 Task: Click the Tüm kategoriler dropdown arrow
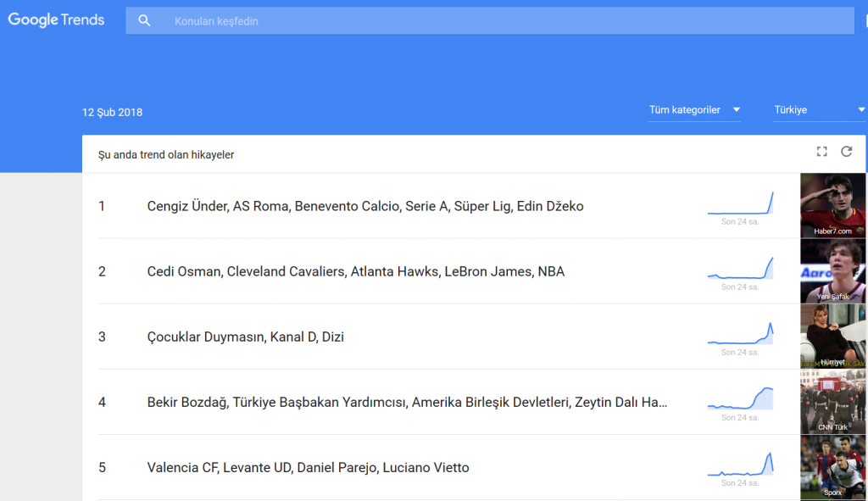coord(737,109)
